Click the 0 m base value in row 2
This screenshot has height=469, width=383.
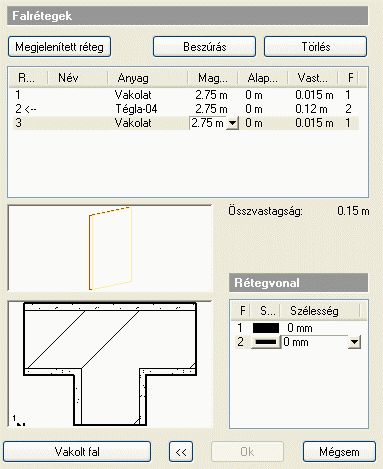[x=254, y=109]
